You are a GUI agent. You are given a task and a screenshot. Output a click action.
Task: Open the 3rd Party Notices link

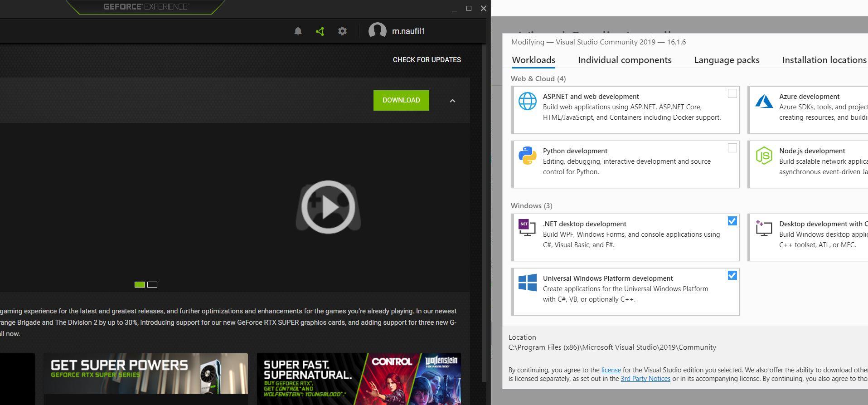tap(645, 379)
